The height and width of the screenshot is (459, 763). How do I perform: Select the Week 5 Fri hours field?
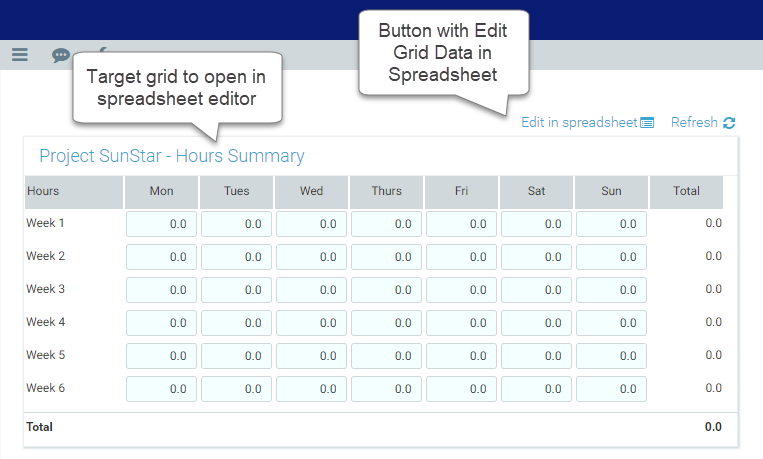click(x=462, y=356)
